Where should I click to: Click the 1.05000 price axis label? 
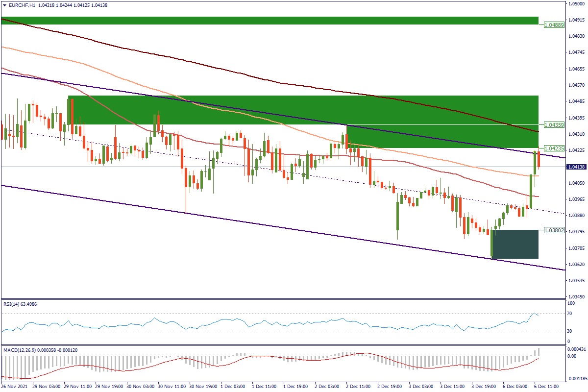coord(575,4)
